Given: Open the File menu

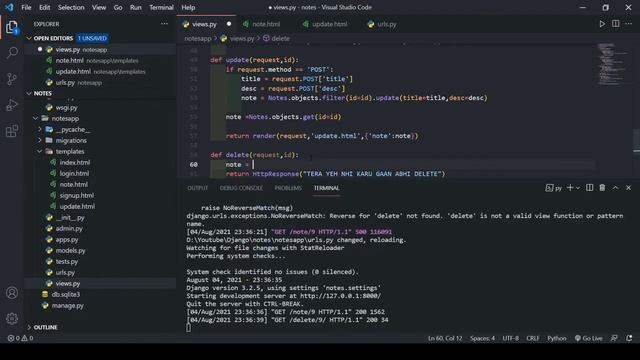Looking at the screenshot, I should click(x=26, y=7).
